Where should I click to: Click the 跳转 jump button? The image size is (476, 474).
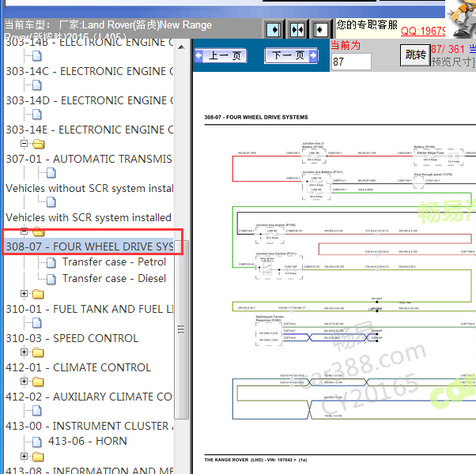[x=415, y=55]
